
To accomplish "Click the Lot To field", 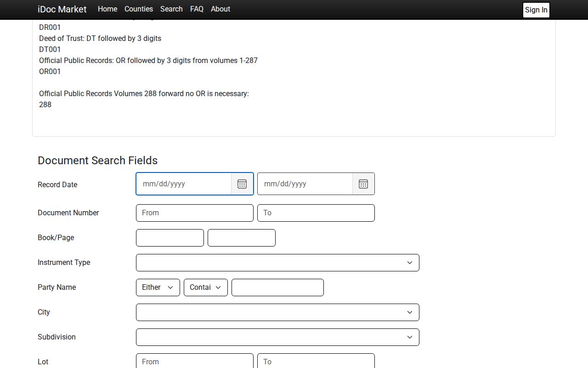I will (316, 362).
